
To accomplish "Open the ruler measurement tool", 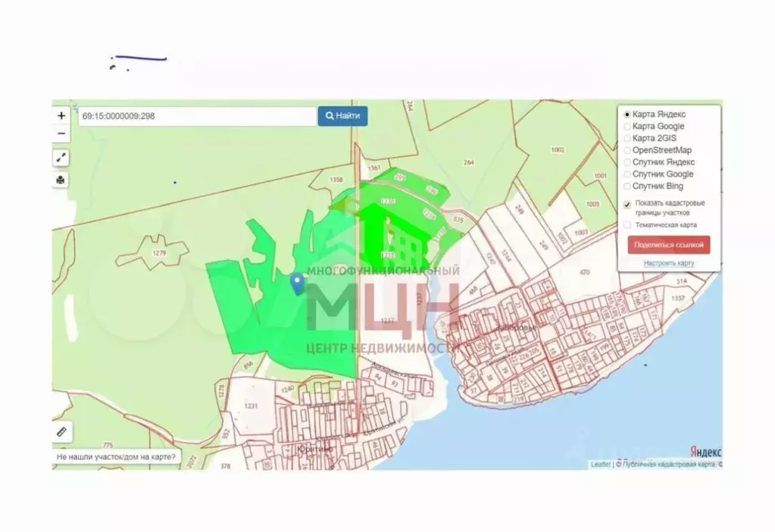I will 62,431.
